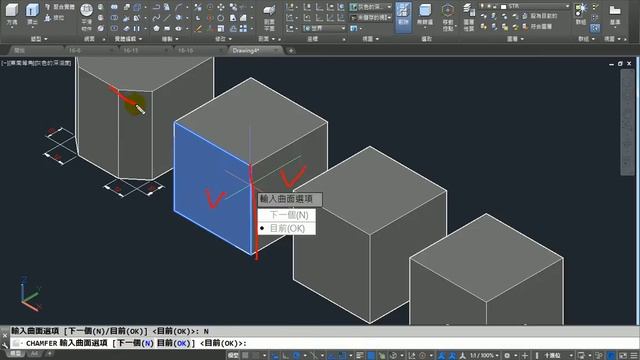640x360 pixels.
Task: Open command line customize wrench
Action: point(4,345)
